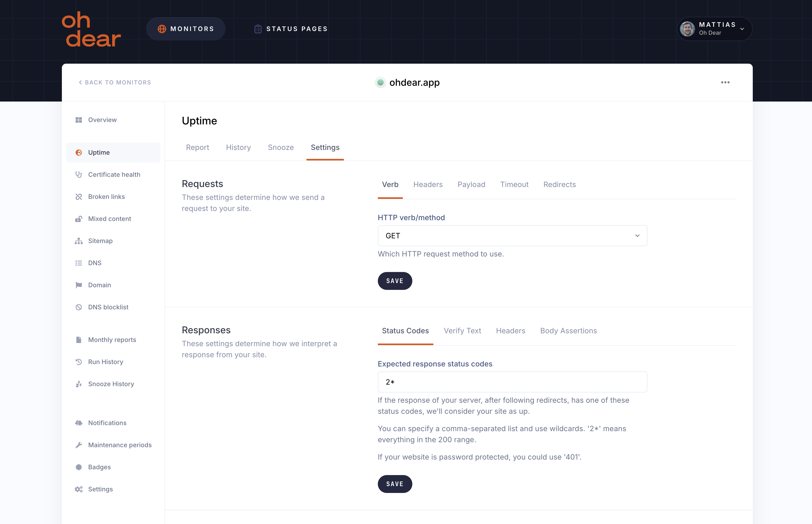The height and width of the screenshot is (524, 812).
Task: Open the Timeout tab
Action: pyautogui.click(x=514, y=184)
